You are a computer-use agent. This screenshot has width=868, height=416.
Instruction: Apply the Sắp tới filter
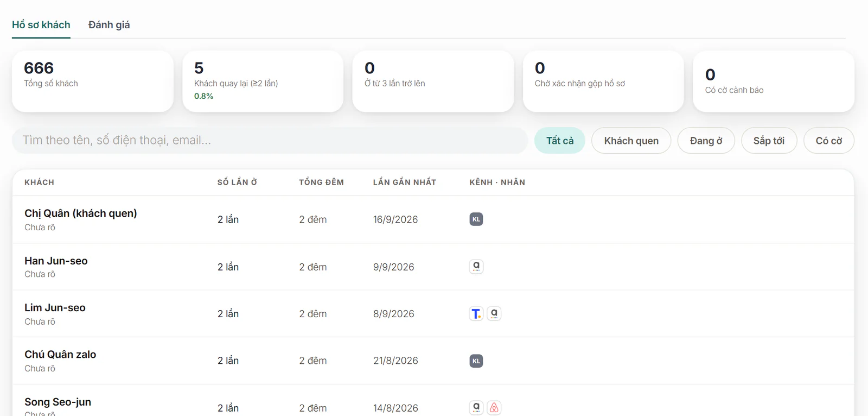pyautogui.click(x=769, y=141)
